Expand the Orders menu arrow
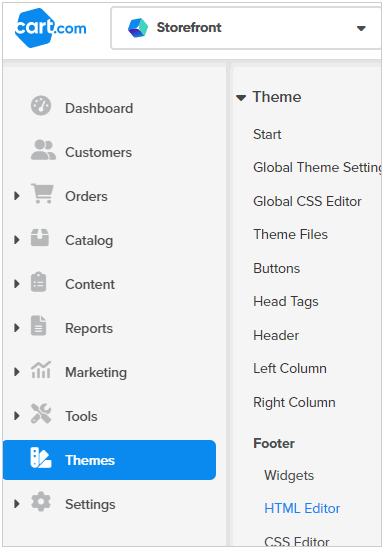 point(16,196)
